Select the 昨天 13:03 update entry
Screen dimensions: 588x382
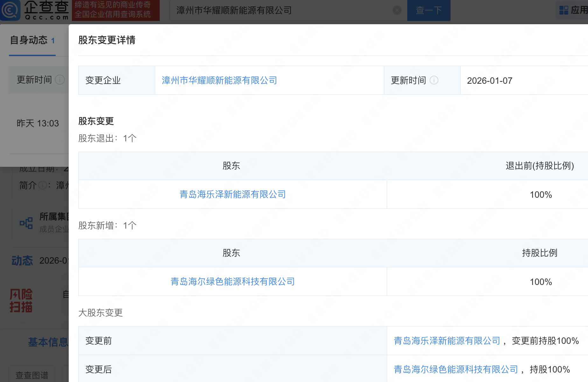pyautogui.click(x=38, y=123)
